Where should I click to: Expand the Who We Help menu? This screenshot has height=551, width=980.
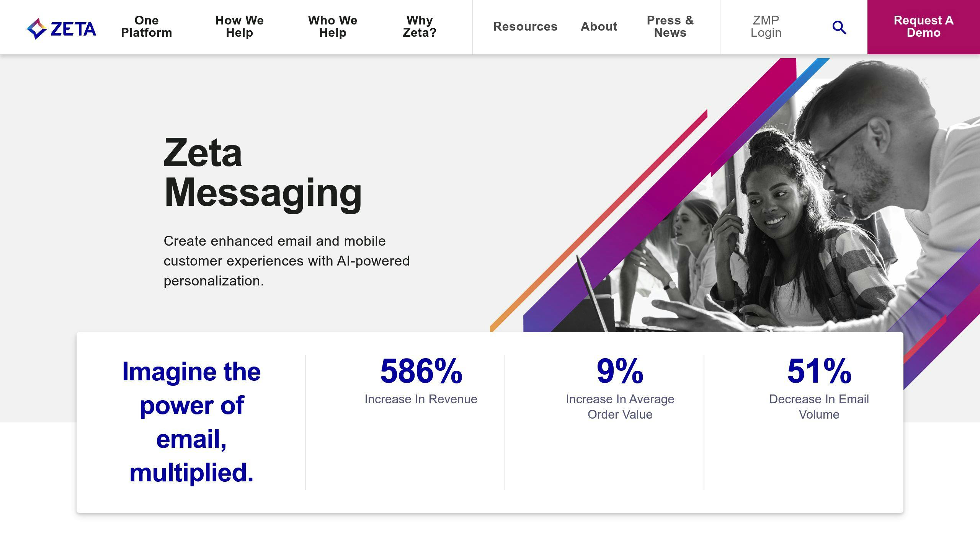point(333,26)
